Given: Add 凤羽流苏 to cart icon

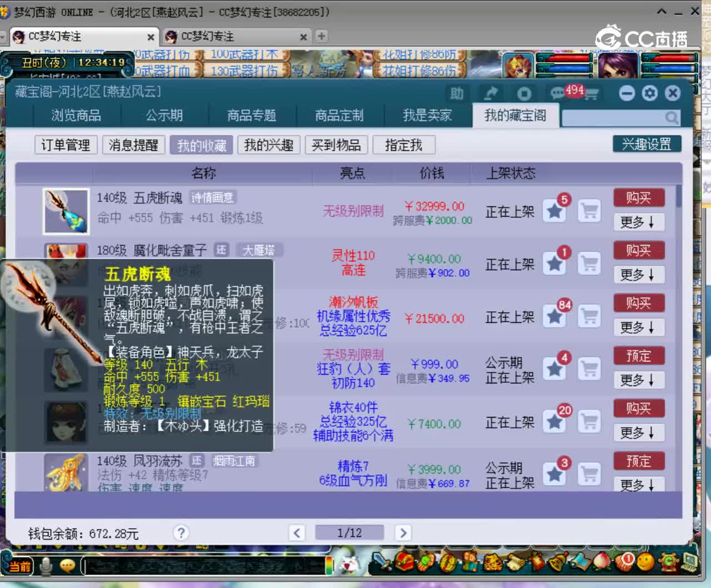Looking at the screenshot, I should 589,474.
